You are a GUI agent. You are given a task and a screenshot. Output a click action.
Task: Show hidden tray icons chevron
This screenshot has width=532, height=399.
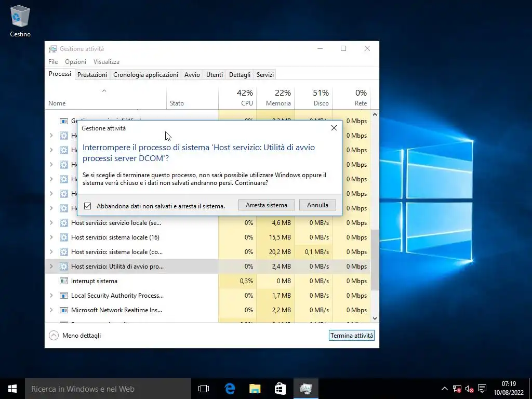pos(445,389)
